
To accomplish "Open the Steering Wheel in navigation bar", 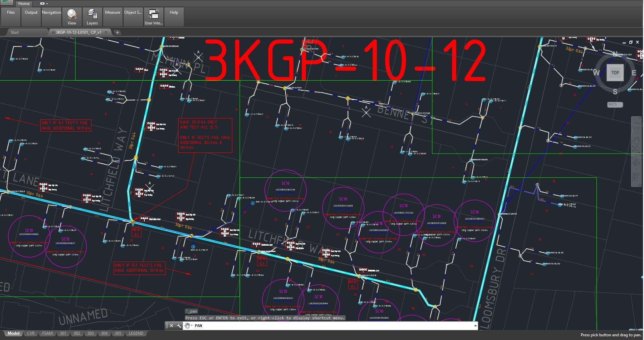I will [636, 126].
